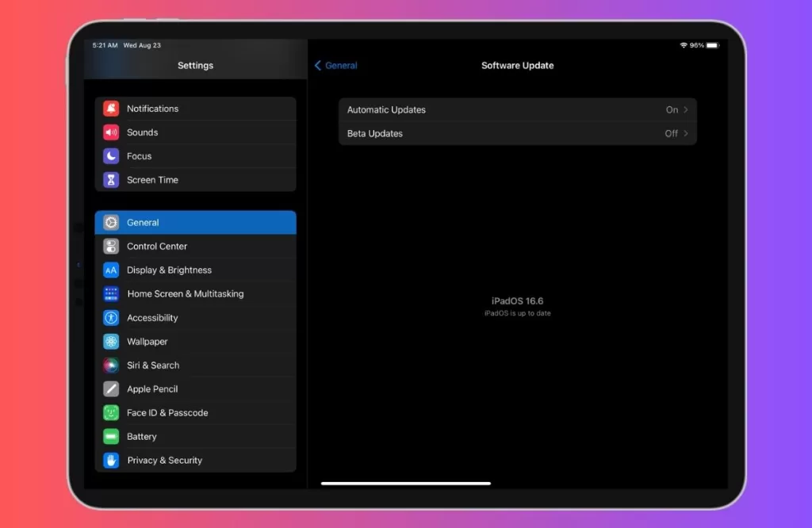The image size is (812, 528).
Task: Tap the Off value for Beta Updates
Action: coord(671,133)
